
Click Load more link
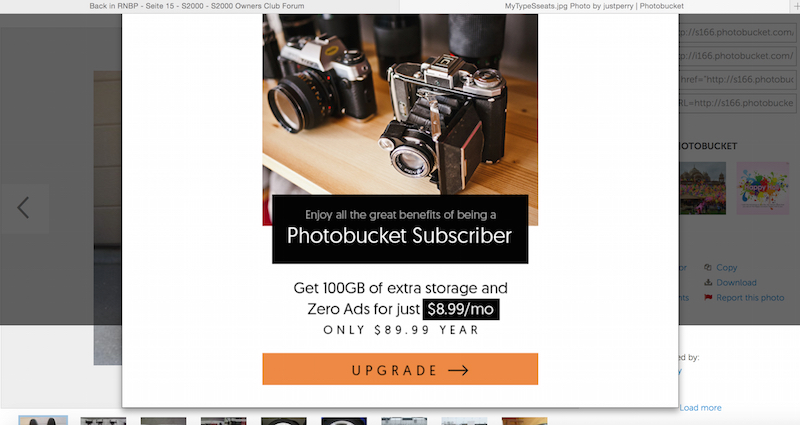[x=700, y=408]
